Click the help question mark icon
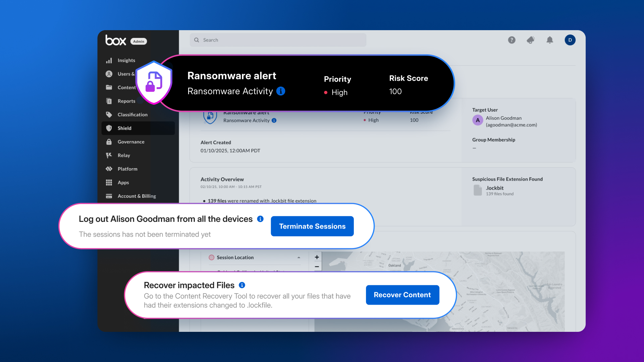Viewport: 644px width, 362px height. (512, 40)
